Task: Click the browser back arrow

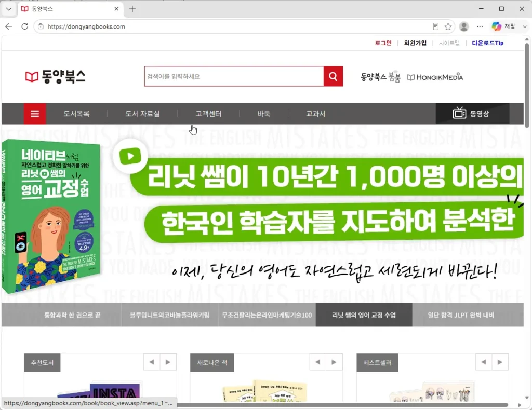Action: point(9,26)
